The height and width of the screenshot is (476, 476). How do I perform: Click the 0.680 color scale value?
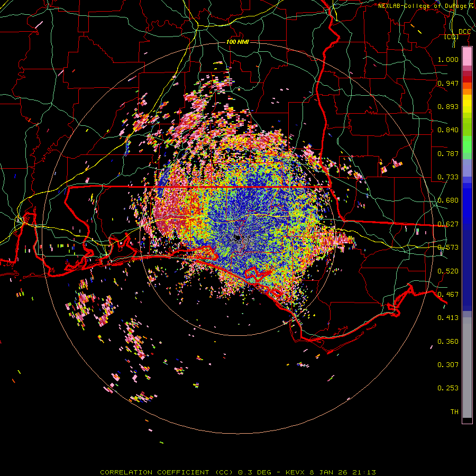pyautogui.click(x=448, y=200)
